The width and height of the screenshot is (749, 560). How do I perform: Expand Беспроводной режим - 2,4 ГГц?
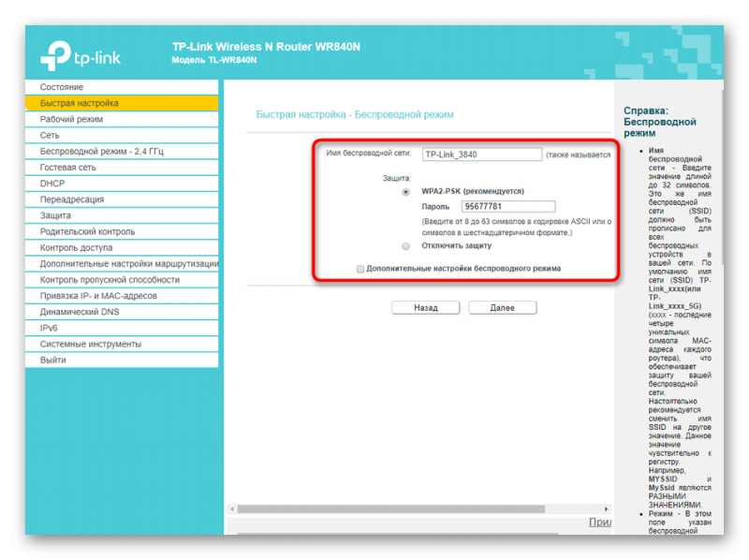point(122,152)
